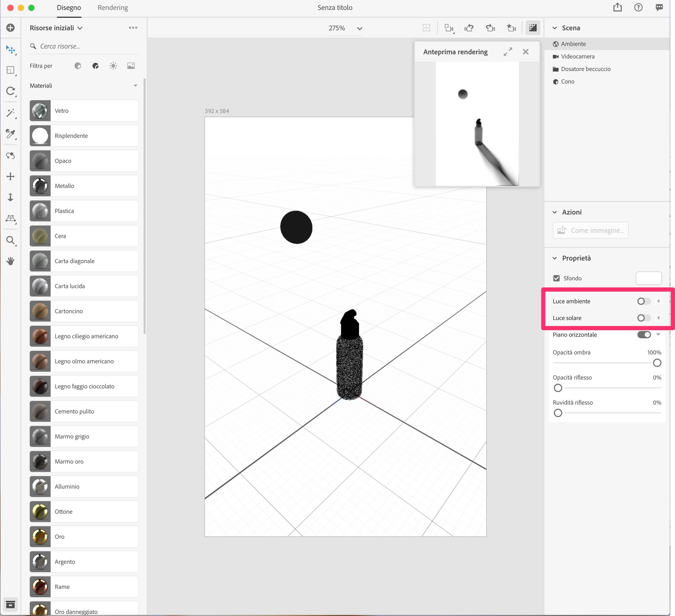The image size is (675, 616).
Task: Open the share export icon
Action: 617,7
